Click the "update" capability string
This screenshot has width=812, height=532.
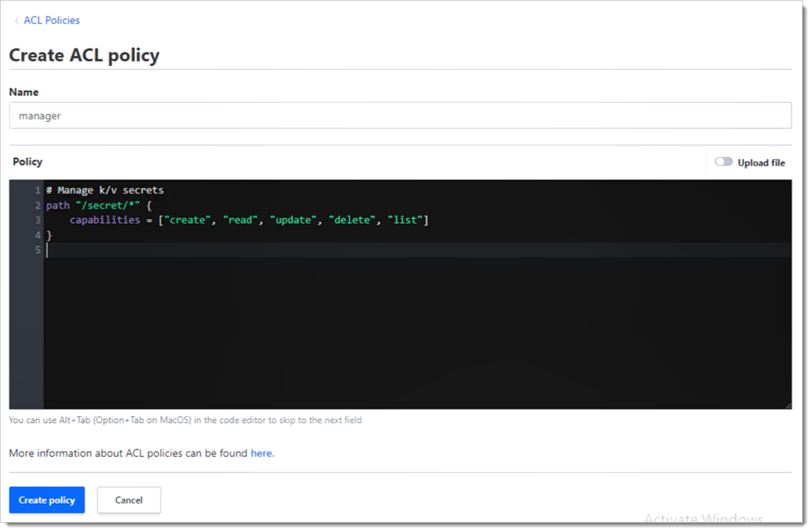[293, 220]
